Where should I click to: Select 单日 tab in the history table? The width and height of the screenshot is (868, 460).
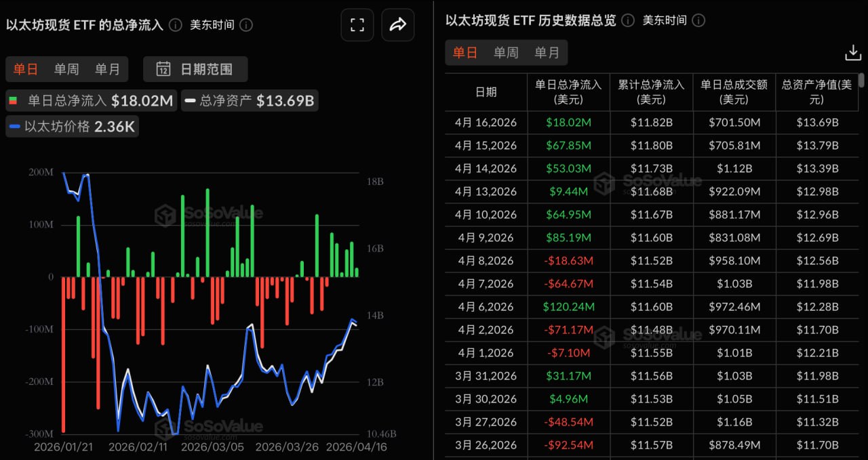[x=465, y=53]
